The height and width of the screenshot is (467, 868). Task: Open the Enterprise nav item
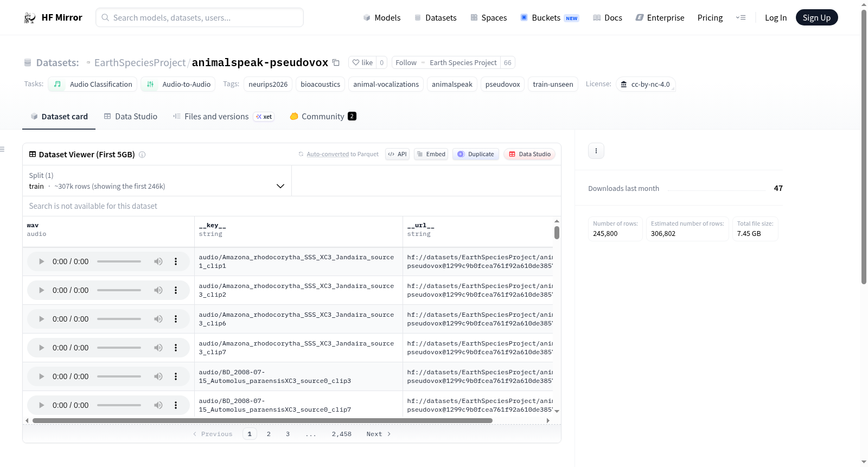[660, 18]
